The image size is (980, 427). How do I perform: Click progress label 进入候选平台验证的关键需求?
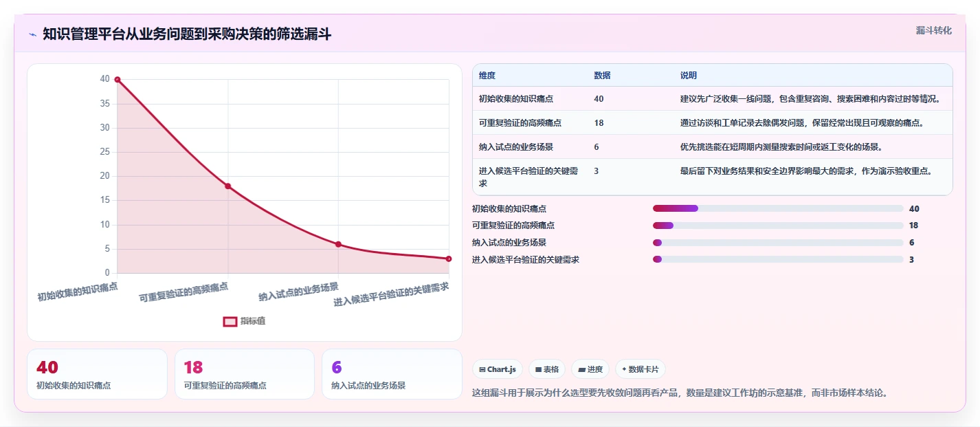(x=526, y=260)
